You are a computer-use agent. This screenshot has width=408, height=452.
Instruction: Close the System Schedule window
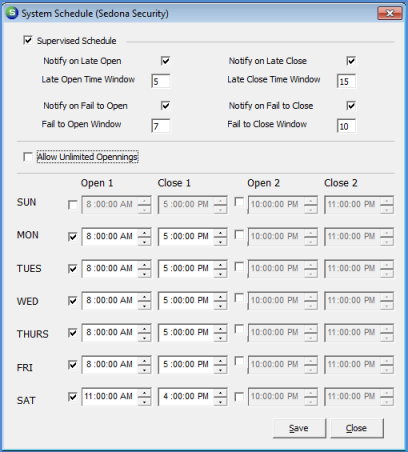pos(389,13)
